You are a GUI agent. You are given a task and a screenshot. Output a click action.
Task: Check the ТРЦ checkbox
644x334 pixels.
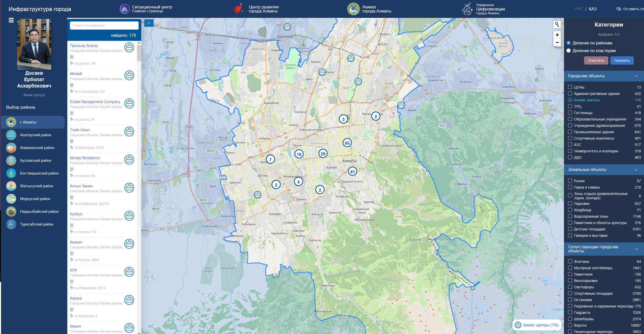[x=570, y=106]
